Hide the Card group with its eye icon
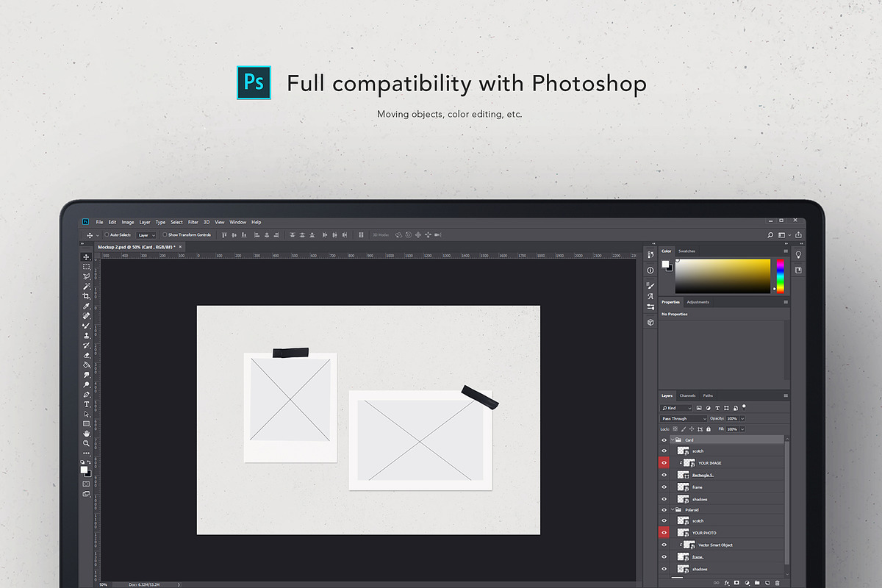This screenshot has width=882, height=588. coord(664,440)
